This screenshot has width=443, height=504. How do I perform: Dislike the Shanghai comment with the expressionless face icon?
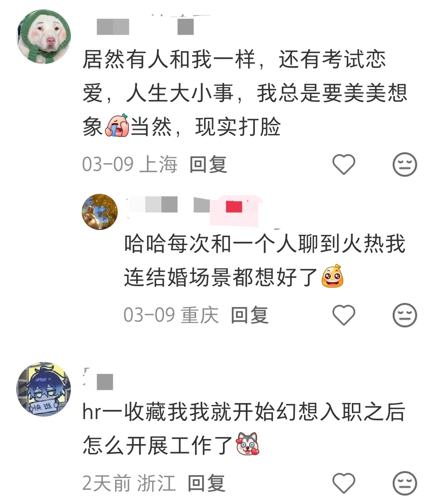(405, 164)
